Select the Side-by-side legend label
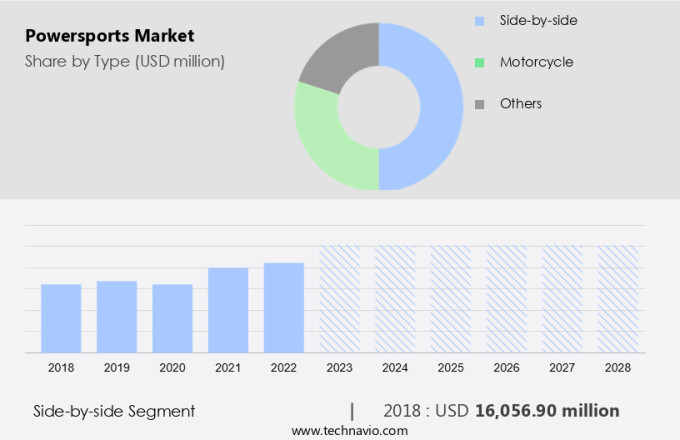The height and width of the screenshot is (440, 680). pos(538,20)
